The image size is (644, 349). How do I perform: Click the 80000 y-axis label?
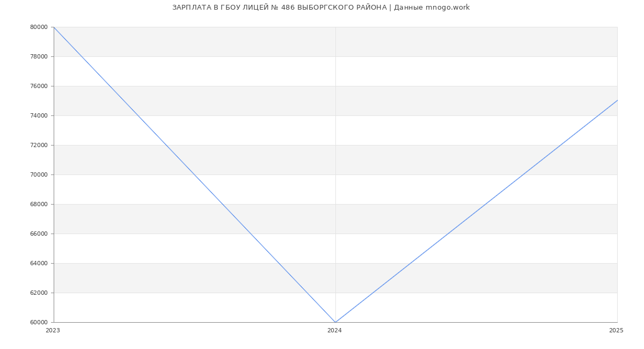tap(39, 27)
